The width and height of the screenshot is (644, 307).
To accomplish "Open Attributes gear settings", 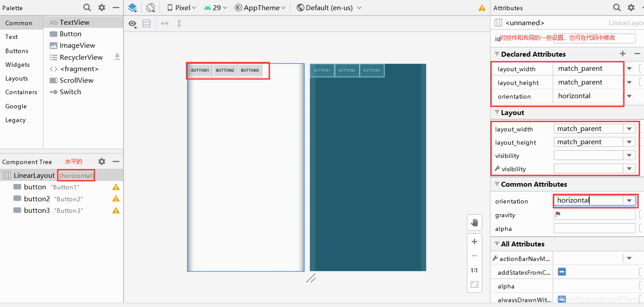I will coord(631,8).
